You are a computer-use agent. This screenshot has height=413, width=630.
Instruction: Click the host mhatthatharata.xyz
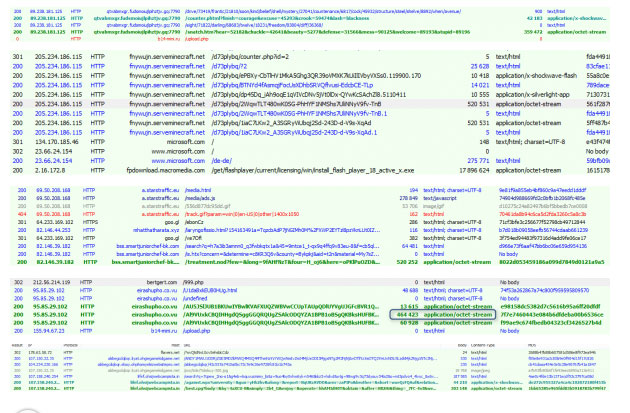(x=156, y=230)
